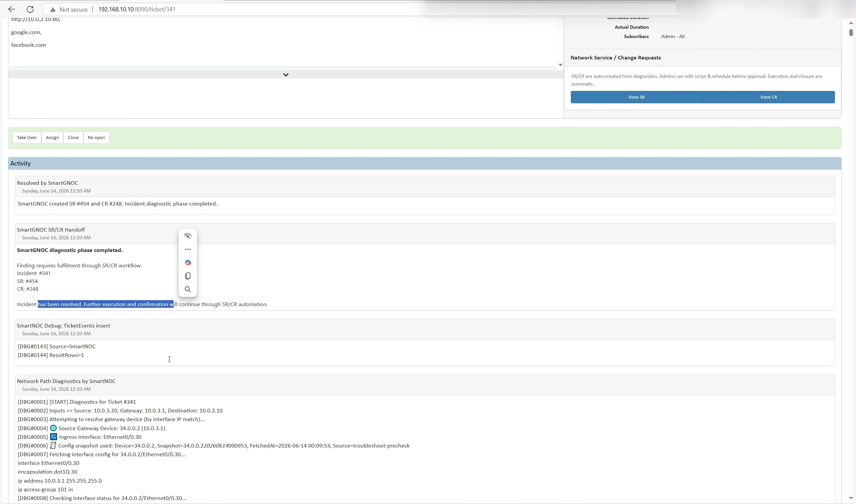The image size is (856, 504).
Task: Click the Ingress Interface icon
Action: [53, 437]
